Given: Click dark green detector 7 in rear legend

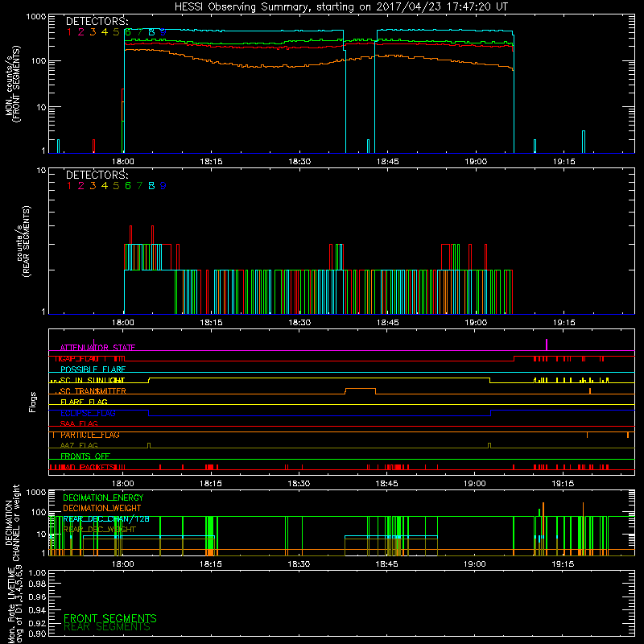Looking at the screenshot, I should coord(139,186).
